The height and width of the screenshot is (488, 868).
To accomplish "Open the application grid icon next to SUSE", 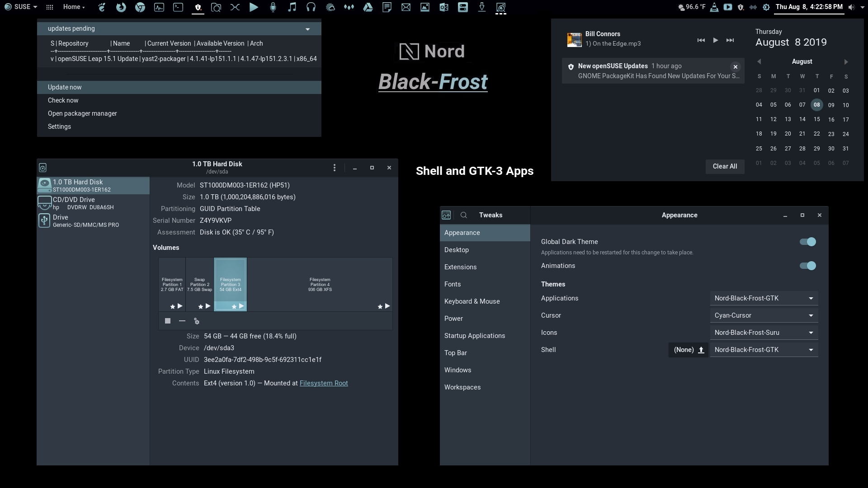I will [50, 7].
